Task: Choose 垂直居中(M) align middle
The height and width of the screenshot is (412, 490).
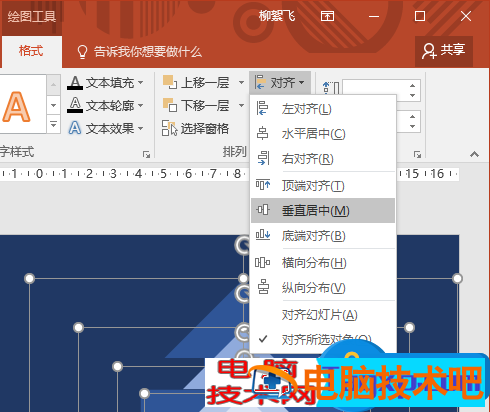Action: coord(323,210)
